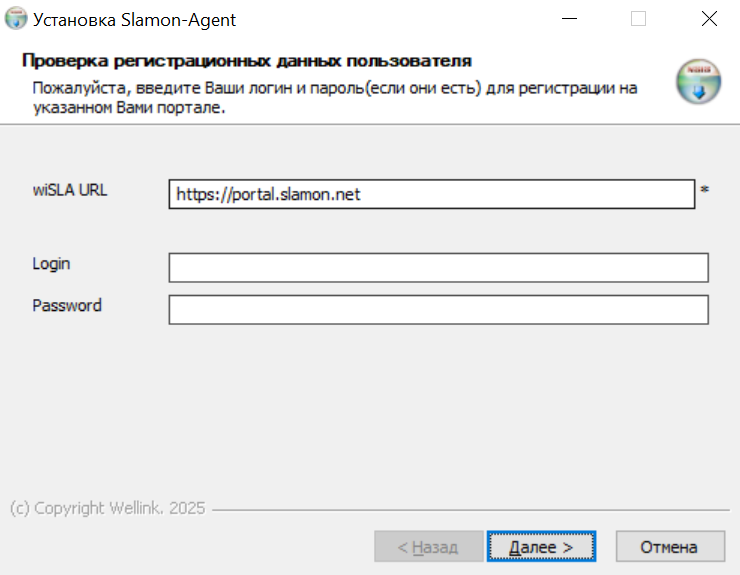The height and width of the screenshot is (575, 740).
Task: Click the bold heading "Проверка регистрационных данных пользователя"
Action: point(246,61)
